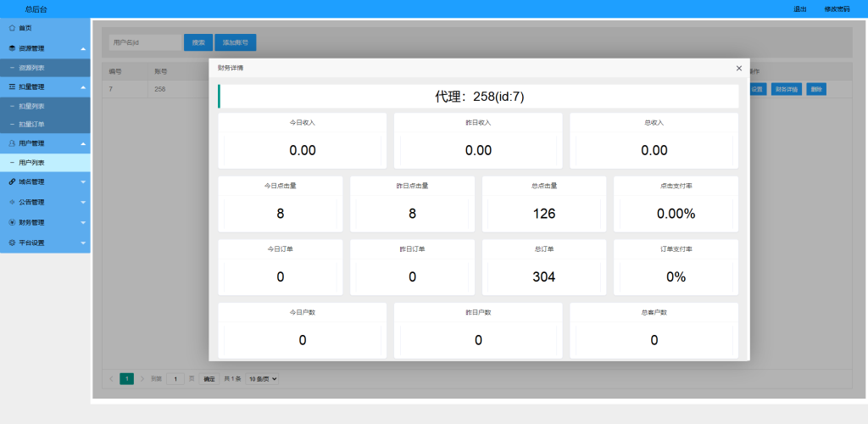Close the 财务详情 dialog
The width and height of the screenshot is (868, 424).
pyautogui.click(x=738, y=68)
